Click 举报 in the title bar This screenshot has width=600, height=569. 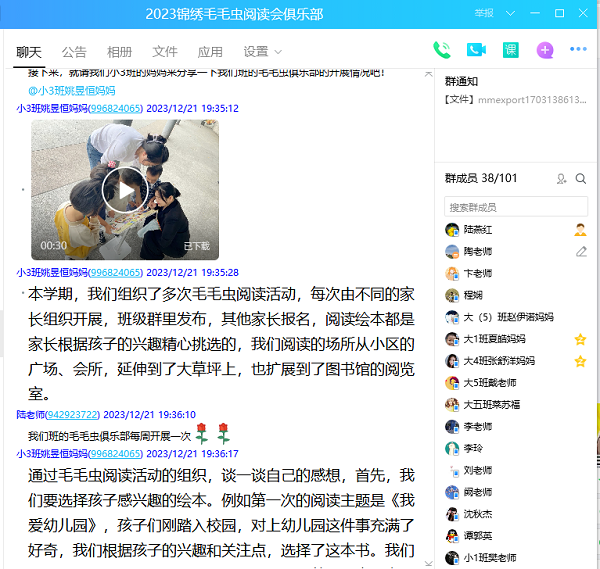pos(484,13)
